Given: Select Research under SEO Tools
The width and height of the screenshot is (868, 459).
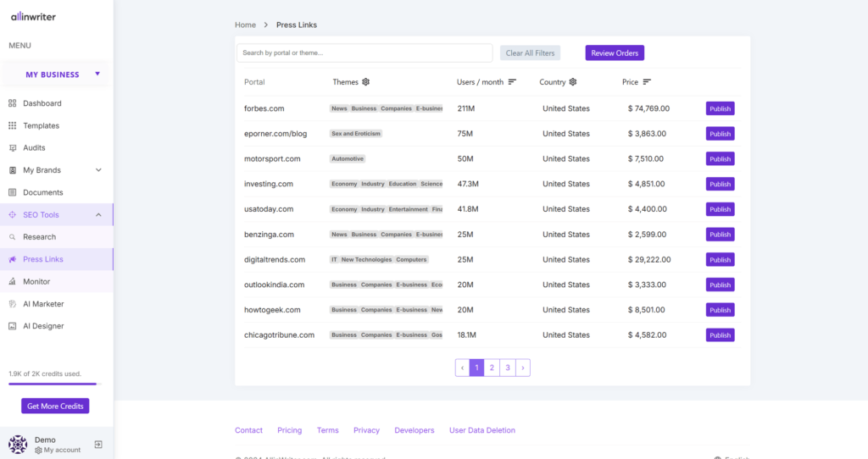Looking at the screenshot, I should click(x=39, y=237).
